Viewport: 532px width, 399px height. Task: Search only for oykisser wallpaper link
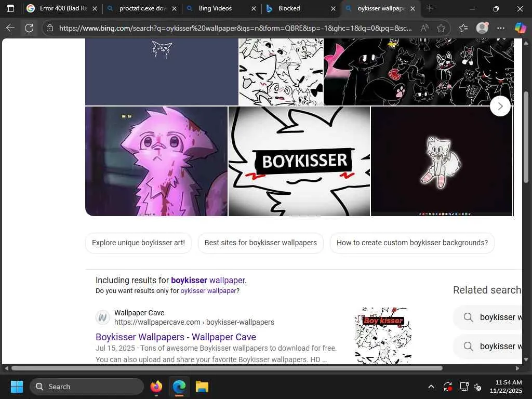pos(208,291)
